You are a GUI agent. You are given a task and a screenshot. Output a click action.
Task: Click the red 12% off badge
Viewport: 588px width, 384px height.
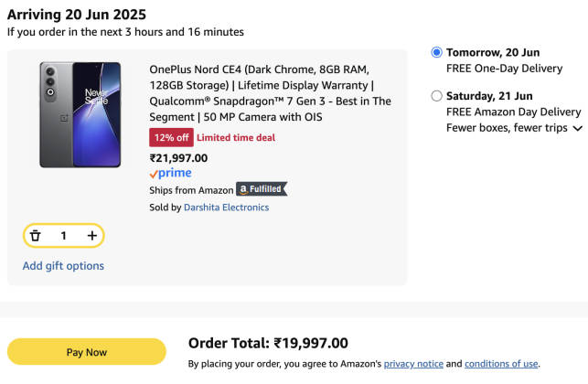point(170,137)
